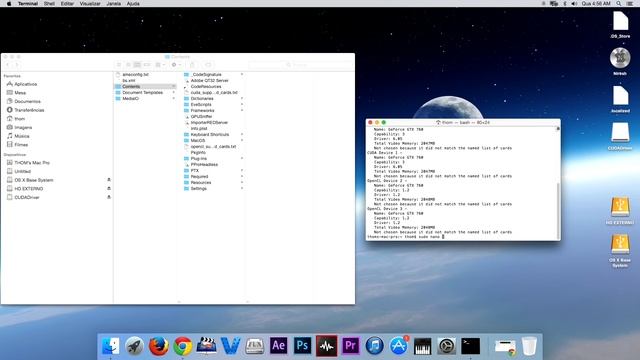Open the clapperboard video app in dock

pyautogui.click(x=207, y=345)
